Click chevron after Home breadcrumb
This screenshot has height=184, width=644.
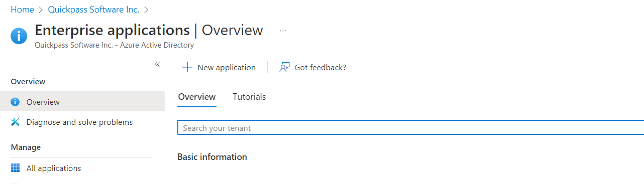point(41,10)
